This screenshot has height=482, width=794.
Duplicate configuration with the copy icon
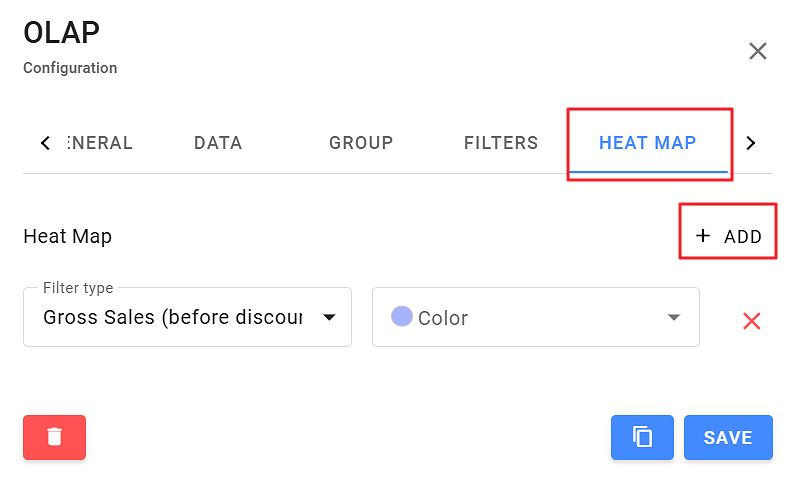pyautogui.click(x=642, y=437)
